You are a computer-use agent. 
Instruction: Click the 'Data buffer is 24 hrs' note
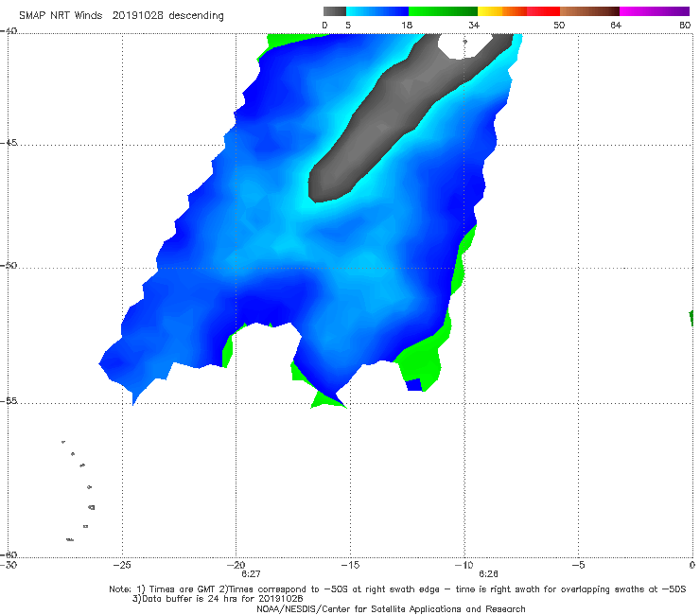(x=218, y=599)
